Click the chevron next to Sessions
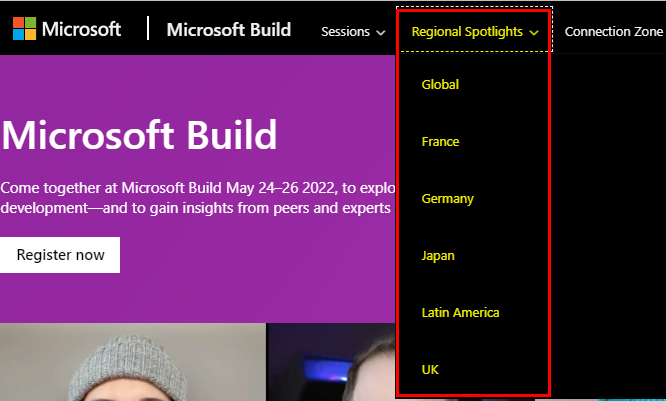The width and height of the screenshot is (666, 401). (381, 33)
